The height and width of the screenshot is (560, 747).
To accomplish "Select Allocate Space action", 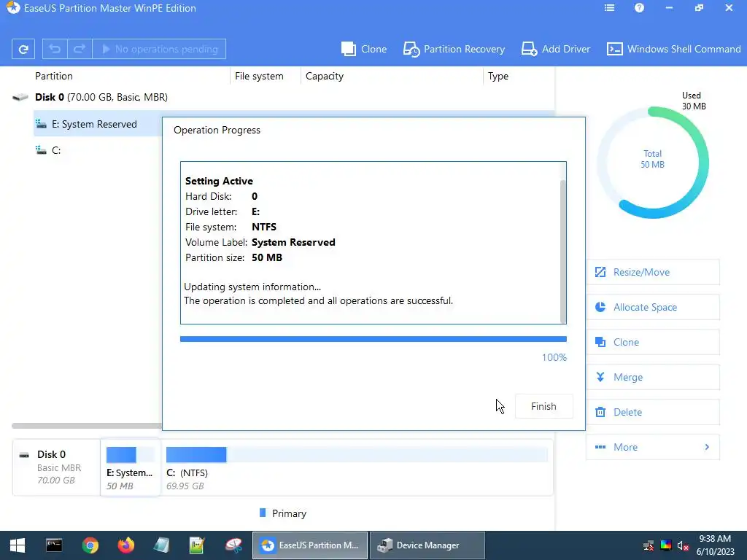I will pyautogui.click(x=653, y=307).
